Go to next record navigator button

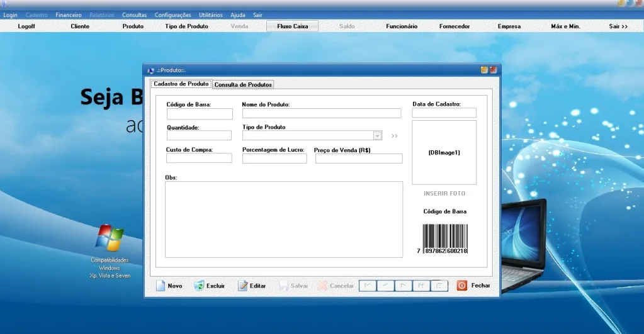pyautogui.click(x=404, y=286)
